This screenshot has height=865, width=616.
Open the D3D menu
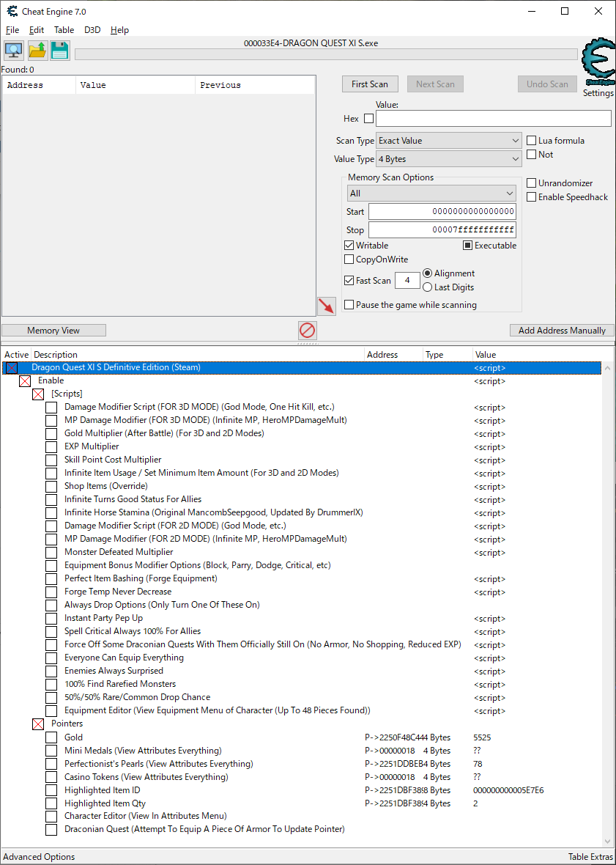coord(92,30)
